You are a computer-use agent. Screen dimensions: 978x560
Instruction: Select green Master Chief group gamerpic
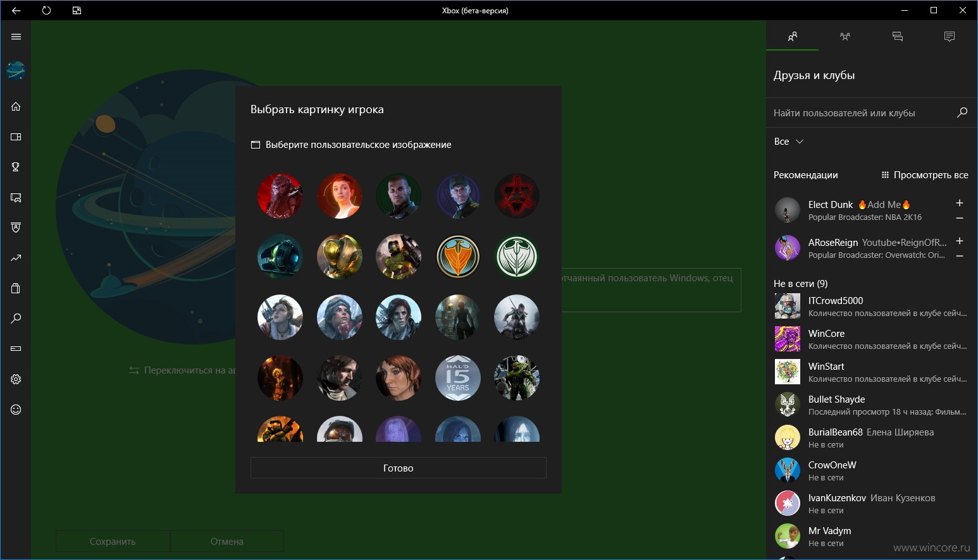pyautogui.click(x=517, y=378)
